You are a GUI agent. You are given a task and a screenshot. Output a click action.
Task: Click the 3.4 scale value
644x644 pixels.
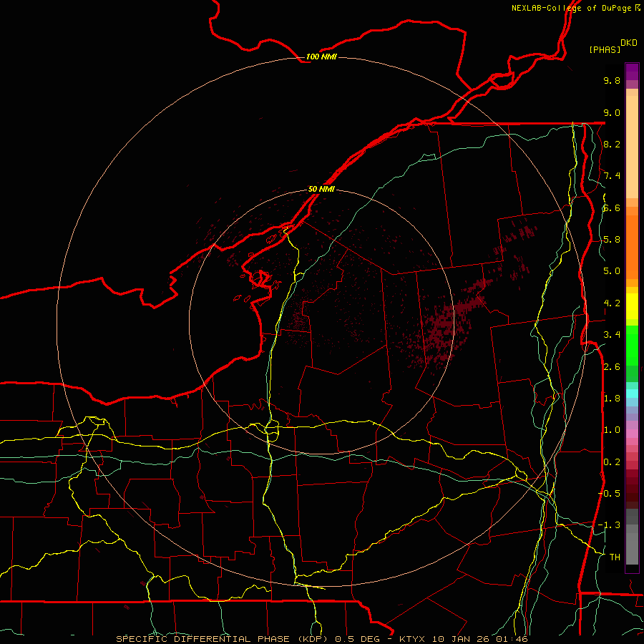click(x=612, y=335)
